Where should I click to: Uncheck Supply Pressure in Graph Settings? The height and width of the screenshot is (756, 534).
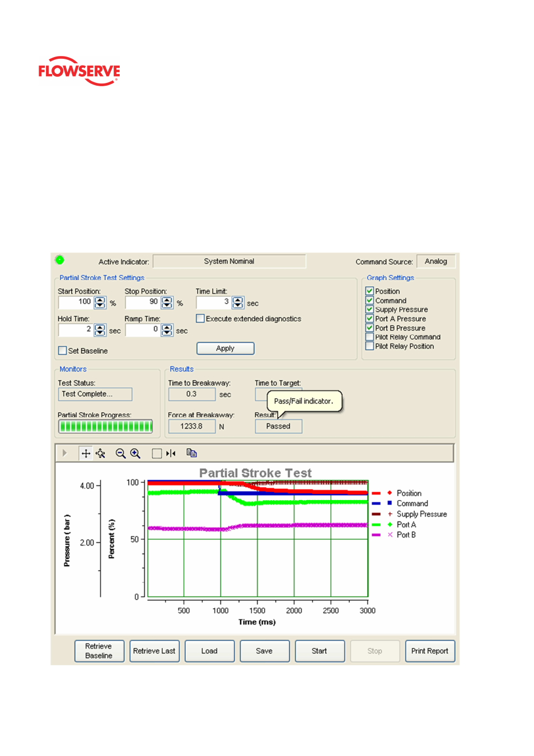[x=369, y=309]
